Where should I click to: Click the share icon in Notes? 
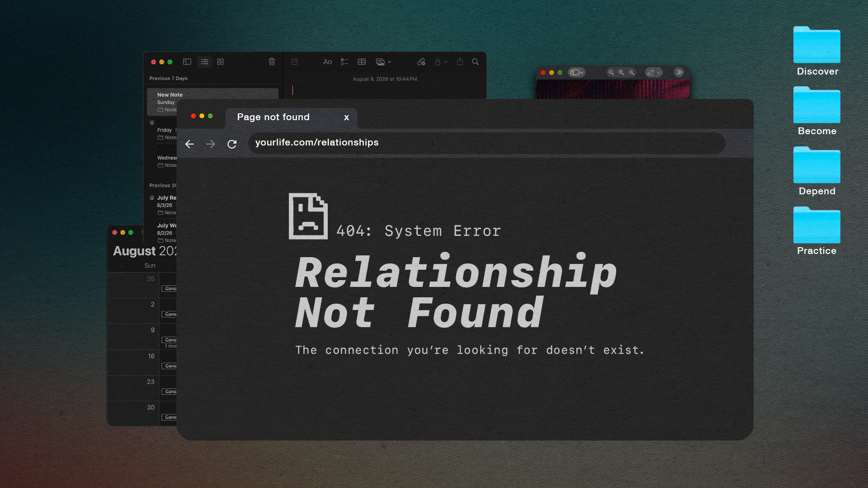pos(460,61)
